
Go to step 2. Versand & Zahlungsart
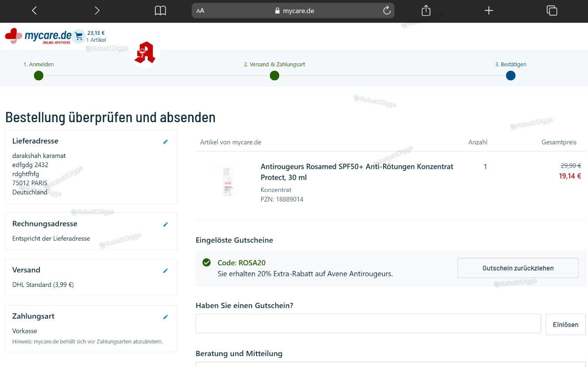tap(274, 71)
